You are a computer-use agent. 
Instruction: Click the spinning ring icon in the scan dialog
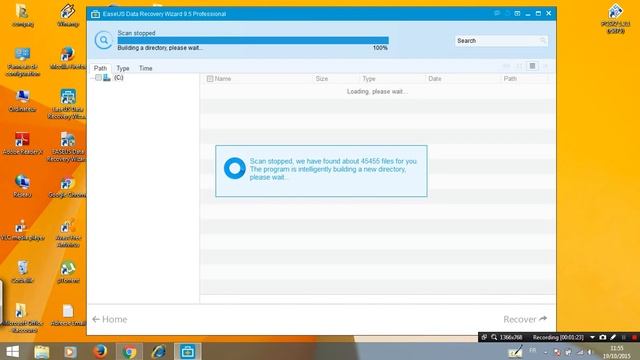(x=235, y=168)
